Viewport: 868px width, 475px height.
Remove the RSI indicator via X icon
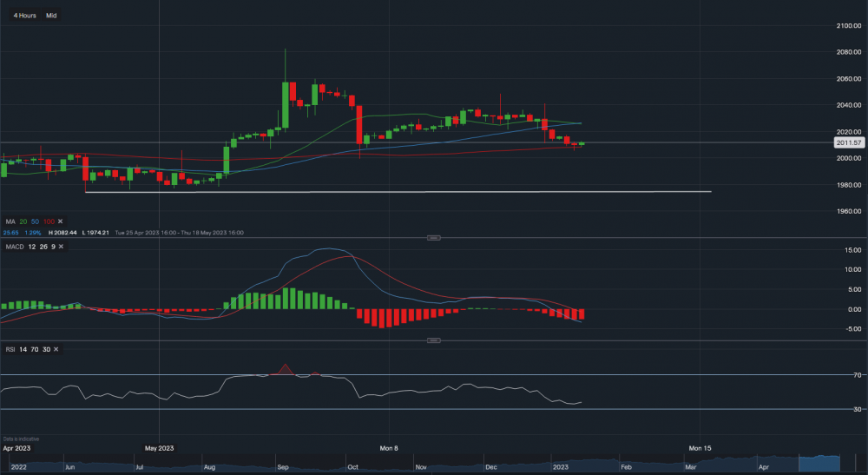[56, 348]
